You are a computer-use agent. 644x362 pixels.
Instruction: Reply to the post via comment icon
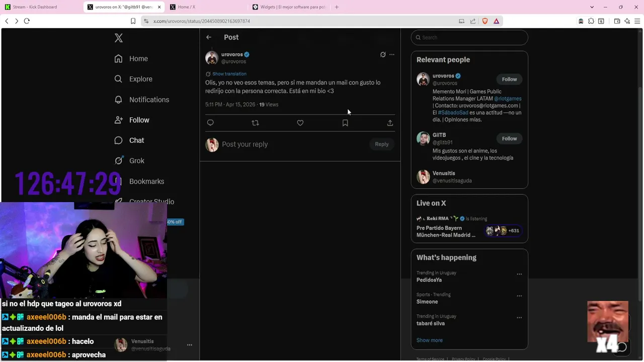click(x=210, y=123)
